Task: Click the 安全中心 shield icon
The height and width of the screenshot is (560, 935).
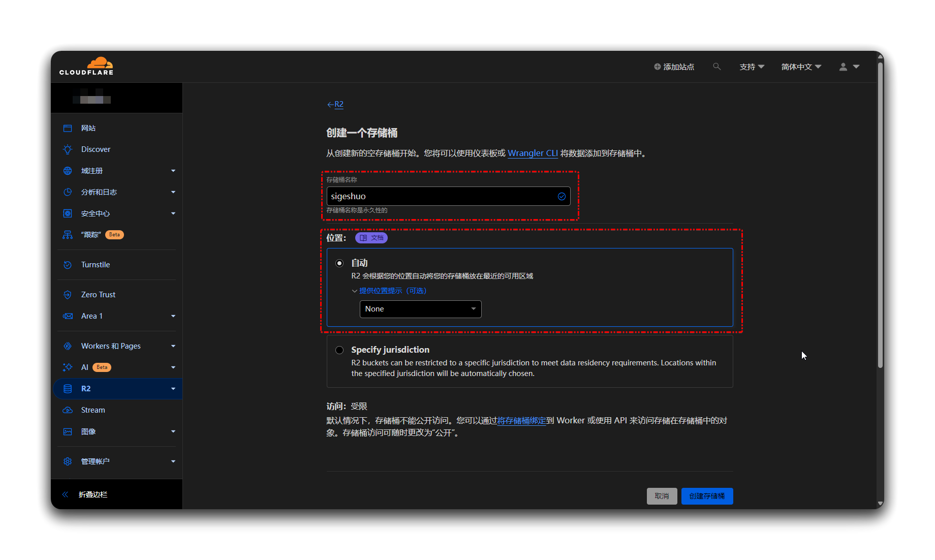Action: click(x=68, y=213)
